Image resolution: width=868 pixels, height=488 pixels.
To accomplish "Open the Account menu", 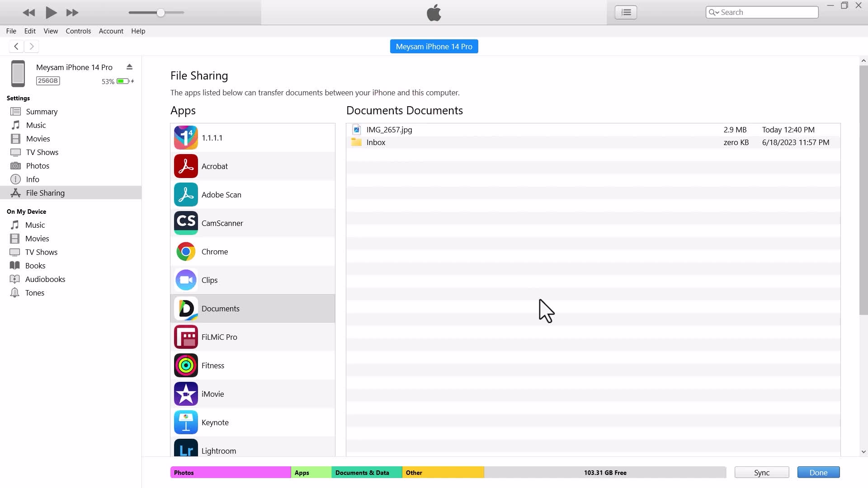I will [111, 31].
